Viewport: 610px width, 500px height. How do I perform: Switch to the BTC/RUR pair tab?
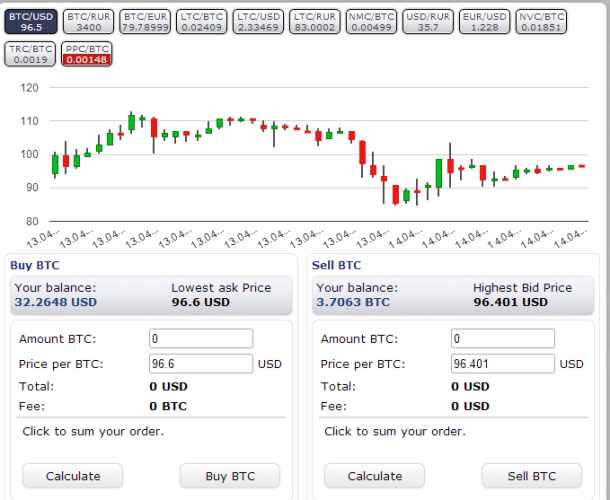[88, 22]
